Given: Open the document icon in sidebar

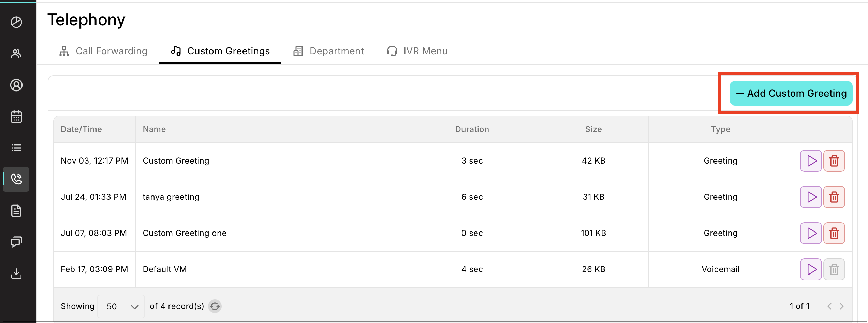Looking at the screenshot, I should (x=16, y=211).
